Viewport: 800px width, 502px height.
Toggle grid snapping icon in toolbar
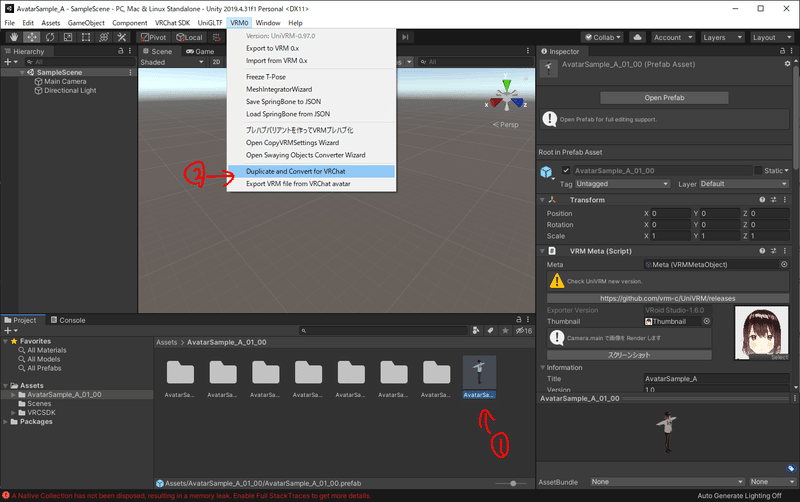(217, 37)
